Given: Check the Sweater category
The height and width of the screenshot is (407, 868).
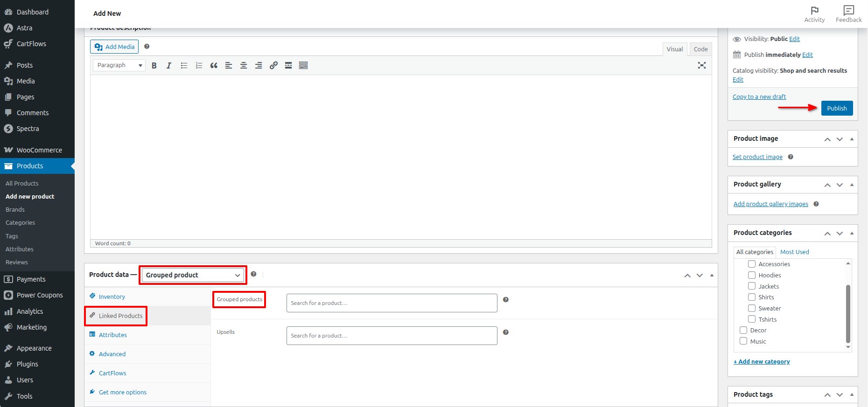Looking at the screenshot, I should 752,308.
